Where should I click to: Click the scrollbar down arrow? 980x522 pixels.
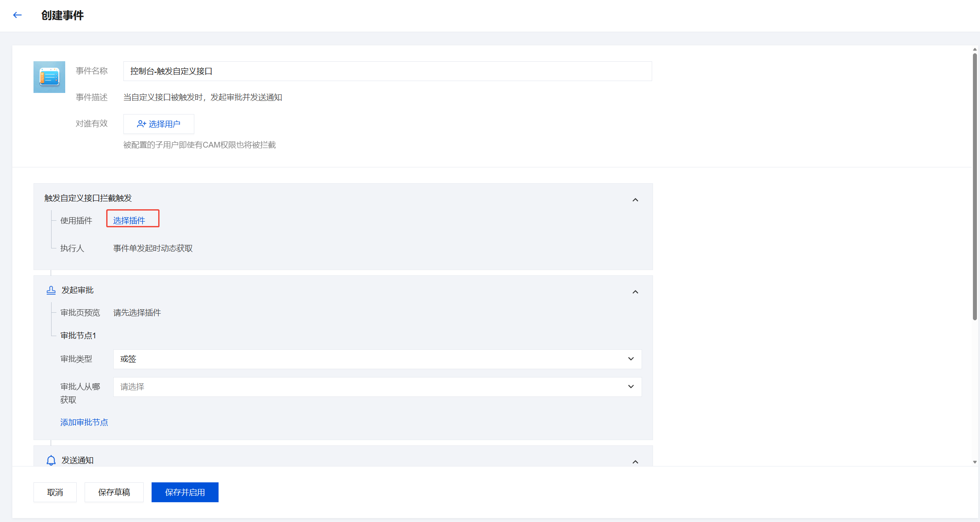975,462
